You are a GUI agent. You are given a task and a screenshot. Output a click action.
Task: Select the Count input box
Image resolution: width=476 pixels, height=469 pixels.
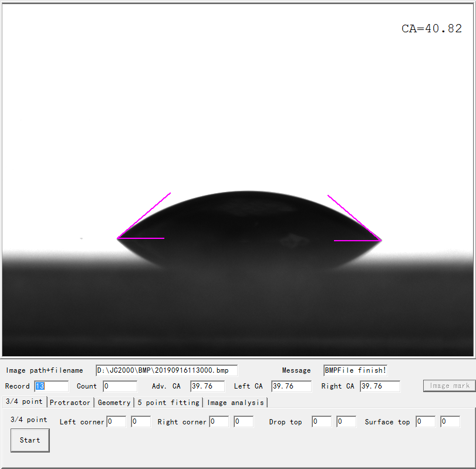pyautogui.click(x=120, y=386)
